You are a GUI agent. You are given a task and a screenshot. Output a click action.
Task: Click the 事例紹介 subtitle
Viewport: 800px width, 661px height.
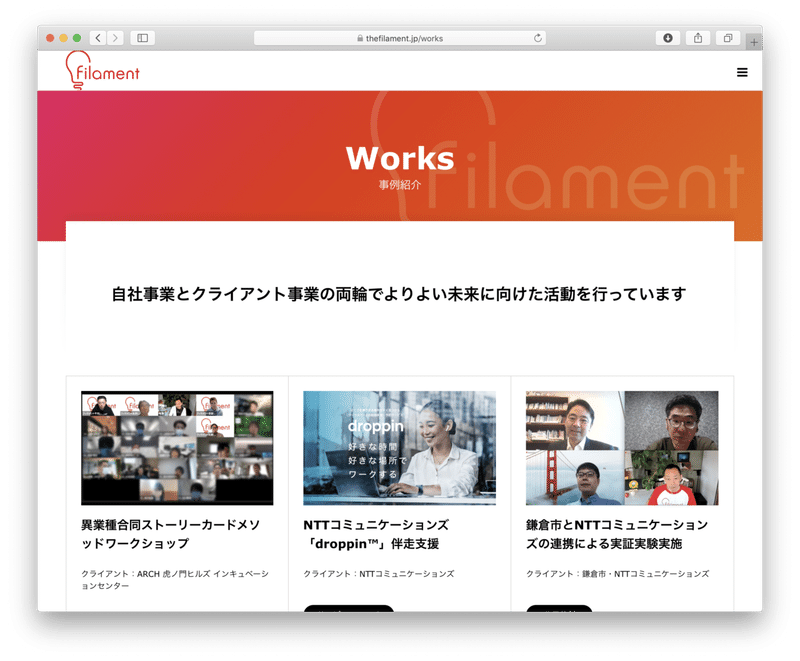pyautogui.click(x=400, y=185)
